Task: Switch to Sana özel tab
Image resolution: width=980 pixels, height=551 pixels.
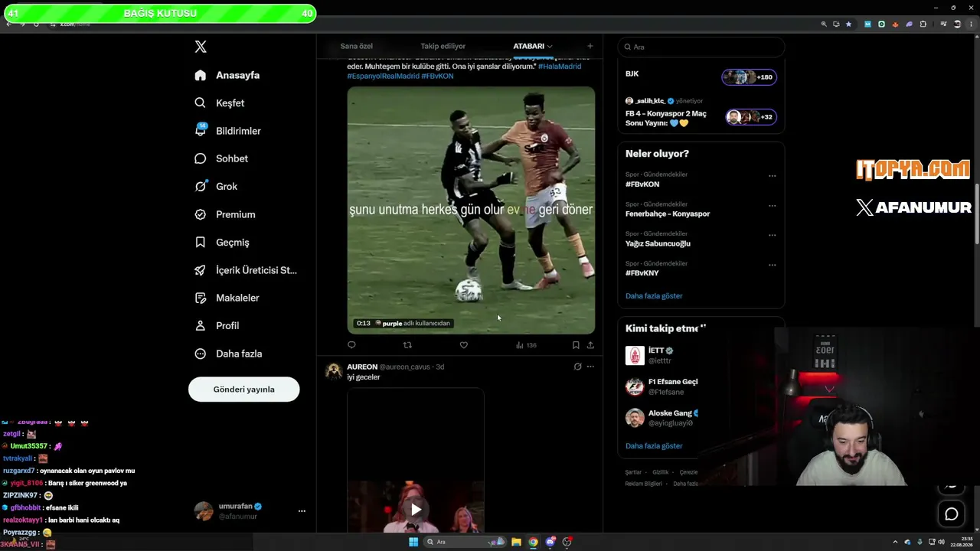Action: click(356, 46)
